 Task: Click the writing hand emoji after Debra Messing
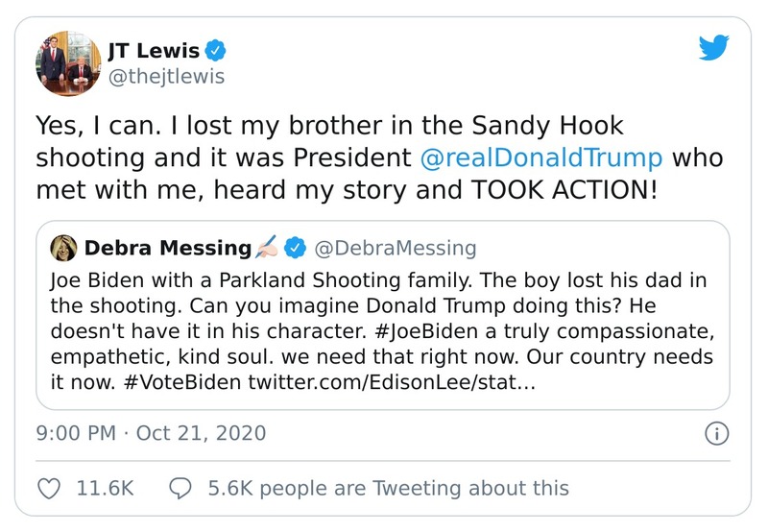[x=266, y=249]
